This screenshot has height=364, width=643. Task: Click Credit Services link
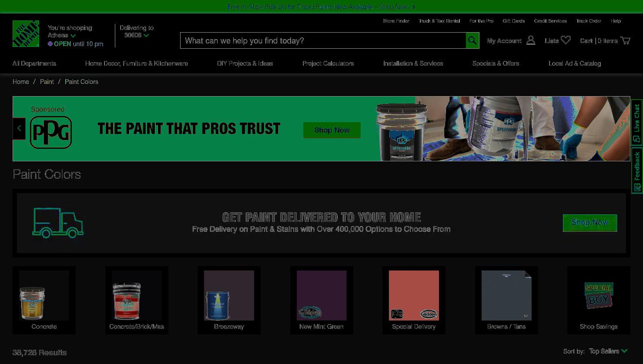550,21
